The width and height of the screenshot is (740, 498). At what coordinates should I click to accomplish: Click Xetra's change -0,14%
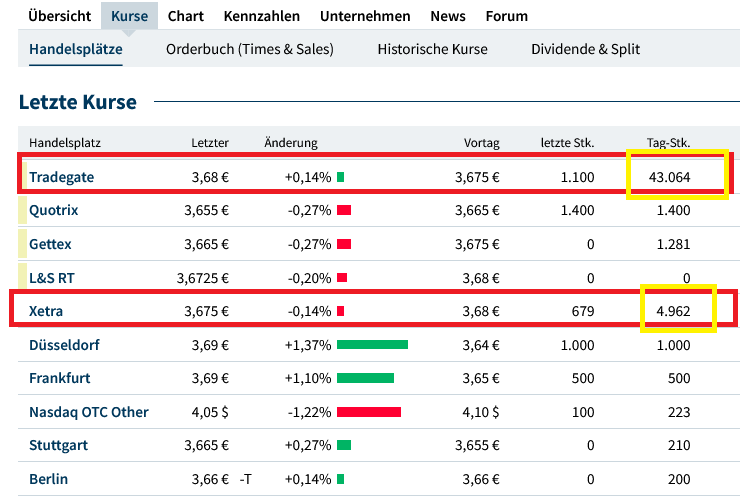310,311
